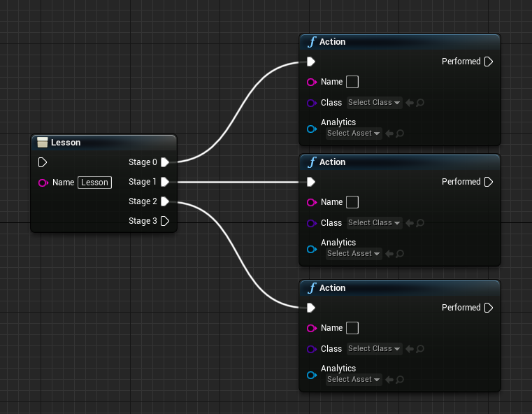Click the middle Action node's Name pin
Screen dimensions: 532x414
[x=312, y=203]
